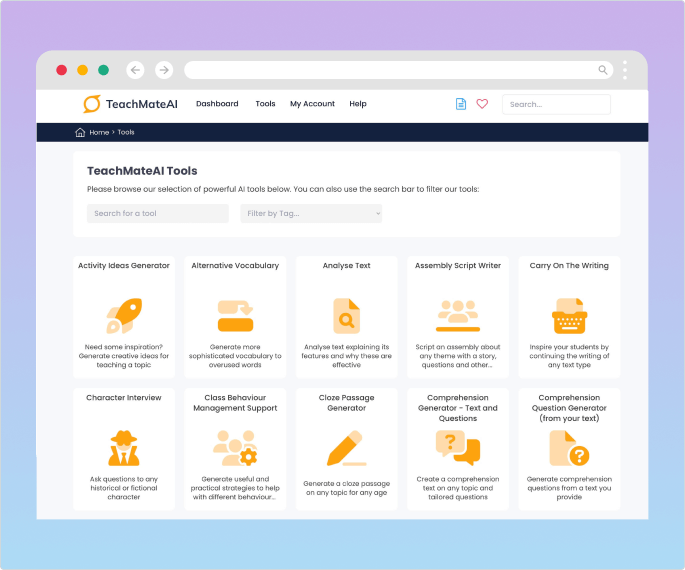
Task: Open the Help menu item
Action: (x=358, y=104)
